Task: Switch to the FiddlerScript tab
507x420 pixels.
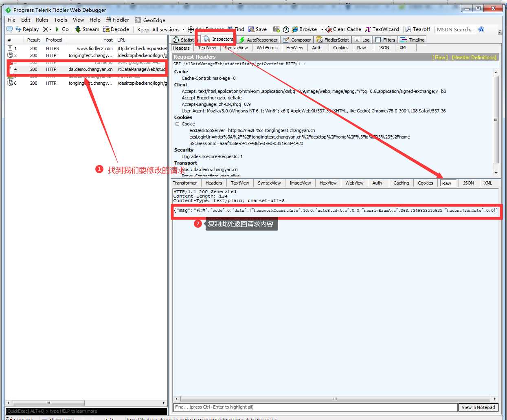Action: [x=333, y=40]
